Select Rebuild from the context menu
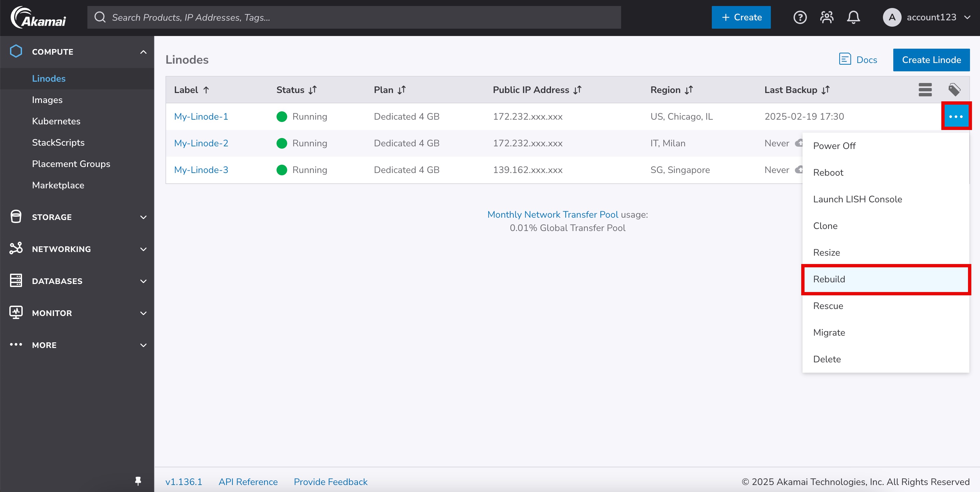This screenshot has width=980, height=492. [829, 279]
